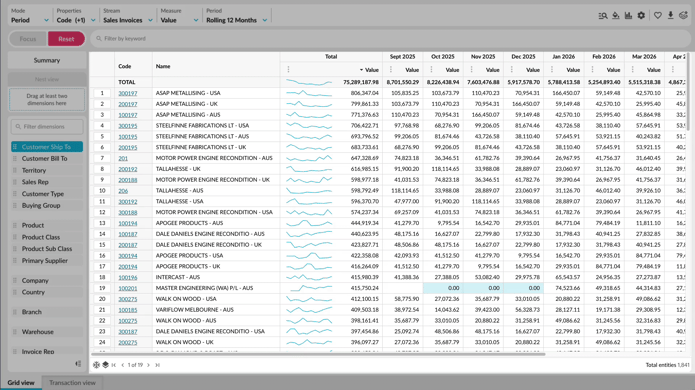The height and width of the screenshot is (390, 695).
Task: Go to the previous page of results
Action: point(123,365)
